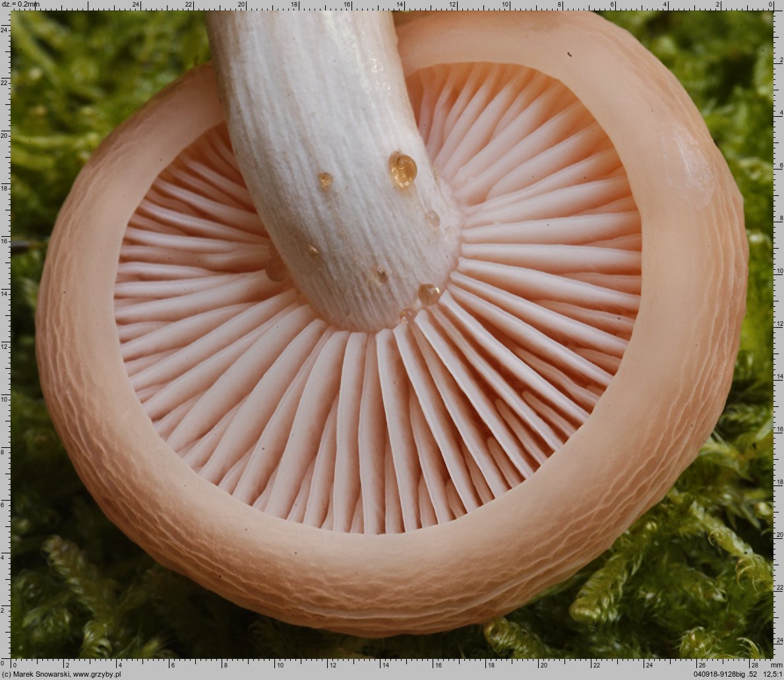784x680 pixels.
Task: Click the '28' mark on the bottom ruler
Action: click(x=754, y=665)
